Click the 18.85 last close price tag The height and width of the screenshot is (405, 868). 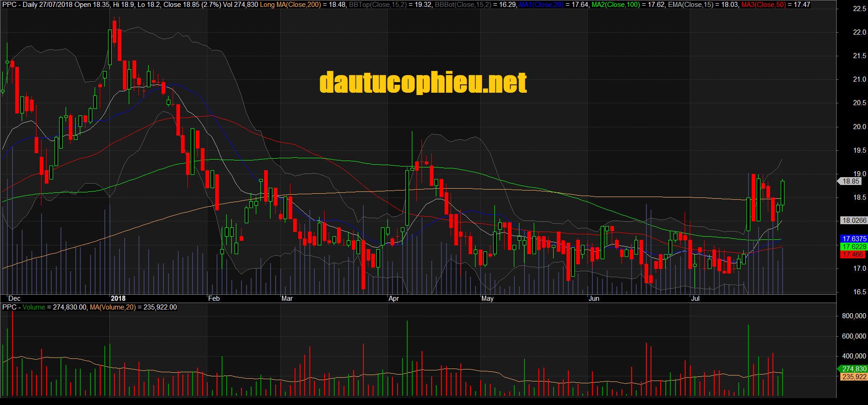point(850,181)
